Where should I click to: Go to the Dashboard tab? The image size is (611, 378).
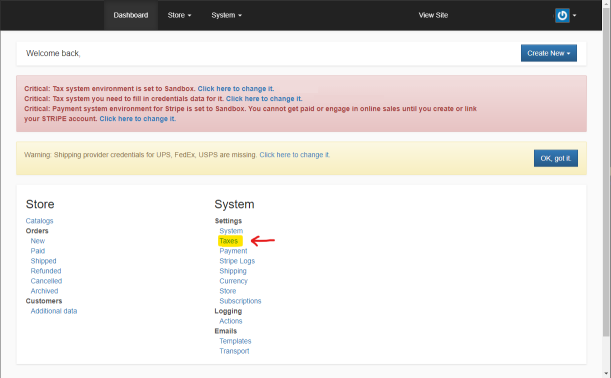131,15
